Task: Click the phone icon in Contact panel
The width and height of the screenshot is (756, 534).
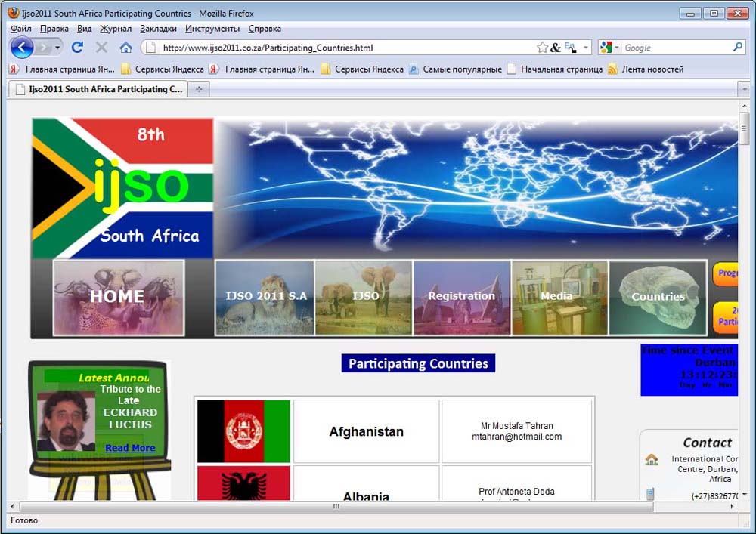Action: pos(650,493)
